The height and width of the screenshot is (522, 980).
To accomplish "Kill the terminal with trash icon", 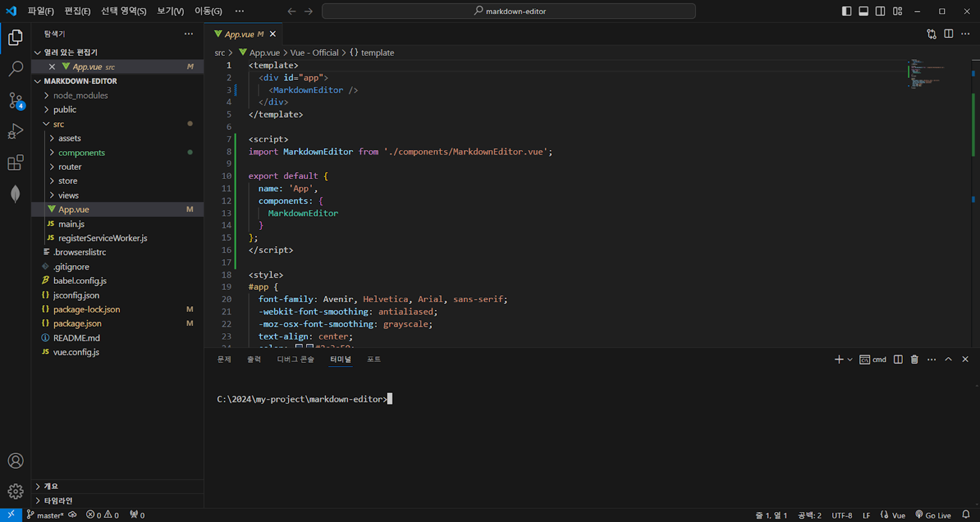I will coord(914,359).
